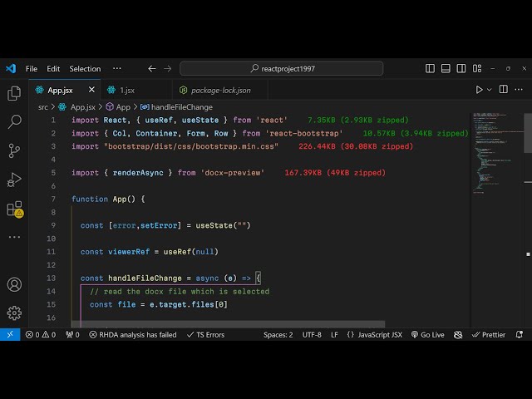Toggle the Primary Side Bar layout button

pos(430,69)
